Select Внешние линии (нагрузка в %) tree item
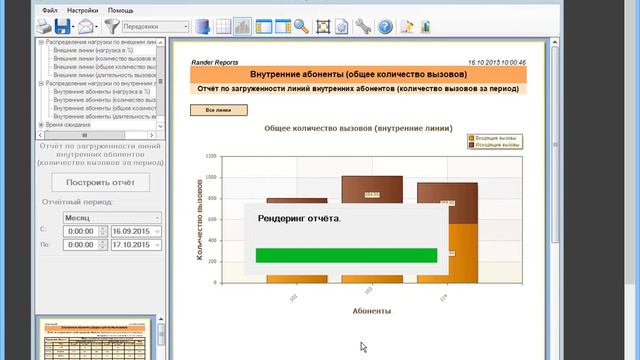 pyautogui.click(x=93, y=50)
